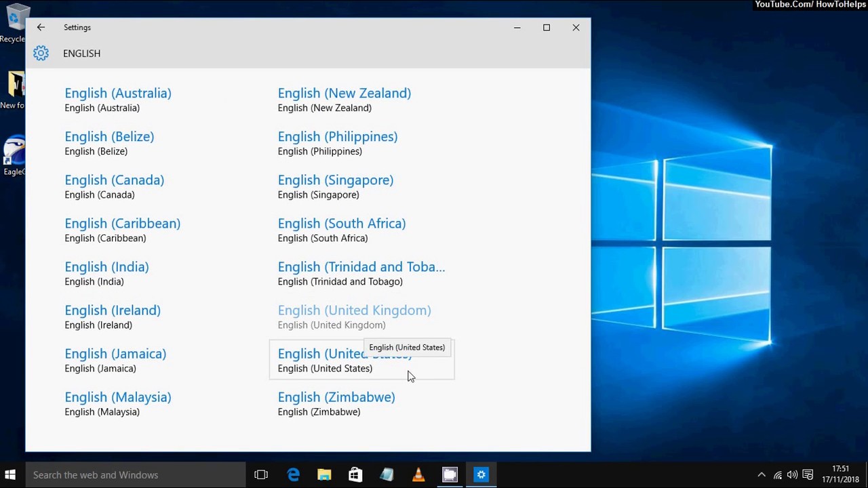Image resolution: width=868 pixels, height=488 pixels.
Task: Select English (Jamaica) from the list
Action: 115,360
